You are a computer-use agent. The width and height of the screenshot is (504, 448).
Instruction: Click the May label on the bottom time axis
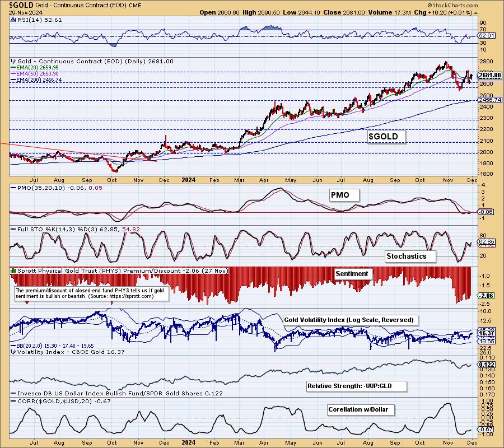tap(291, 443)
